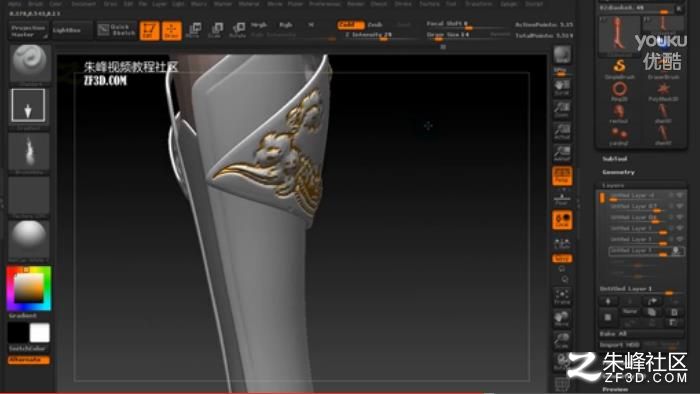Toggle the Persp perspective button
This screenshot has height=394, width=700.
[x=562, y=176]
